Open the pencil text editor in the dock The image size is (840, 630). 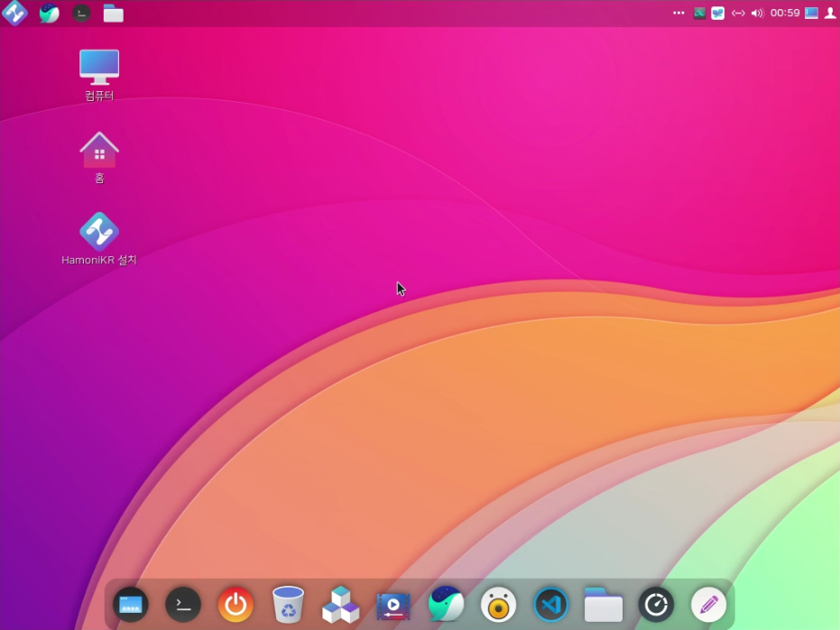(708, 604)
